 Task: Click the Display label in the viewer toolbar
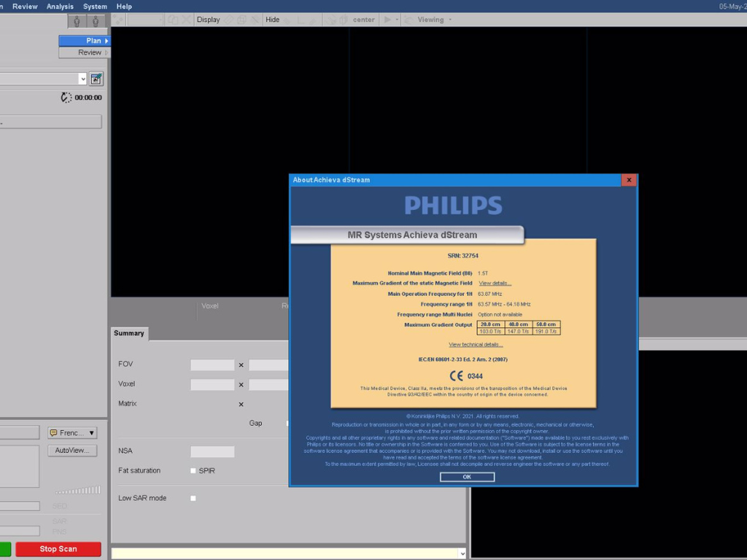(208, 20)
